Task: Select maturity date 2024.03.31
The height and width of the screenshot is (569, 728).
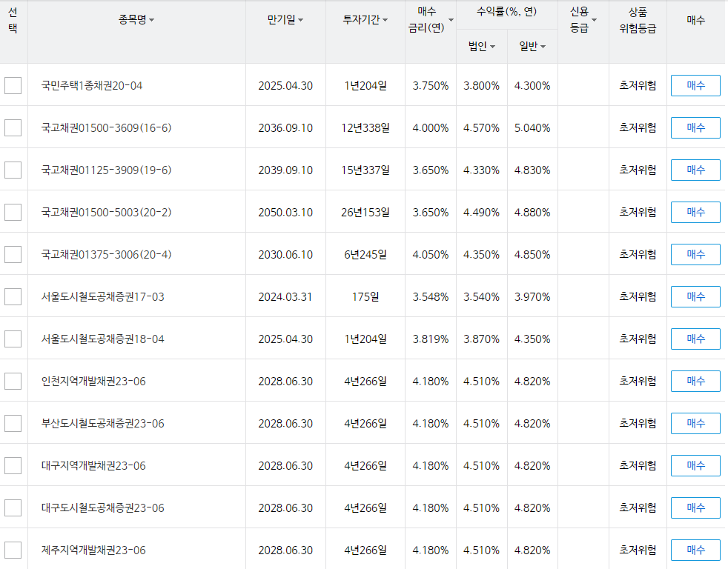Action: tap(285, 297)
